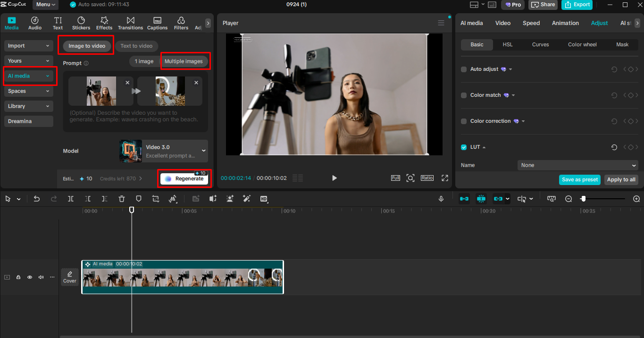Start a voiceover with the microphone icon
The height and width of the screenshot is (338, 644).
[441, 199]
